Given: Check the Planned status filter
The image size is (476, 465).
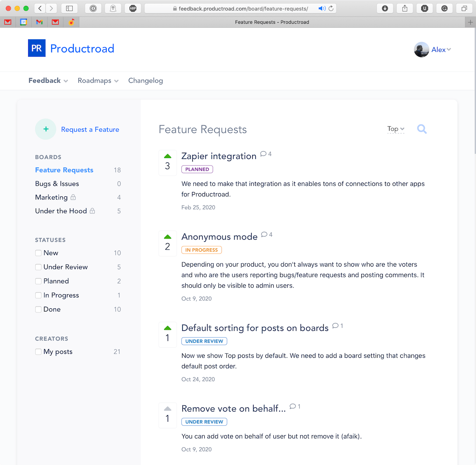Looking at the screenshot, I should (x=38, y=281).
